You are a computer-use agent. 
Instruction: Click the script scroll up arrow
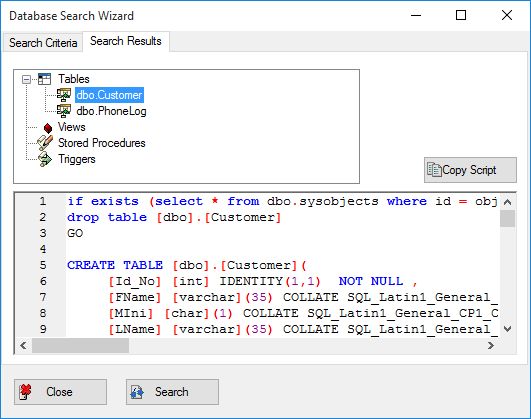tap(507, 202)
